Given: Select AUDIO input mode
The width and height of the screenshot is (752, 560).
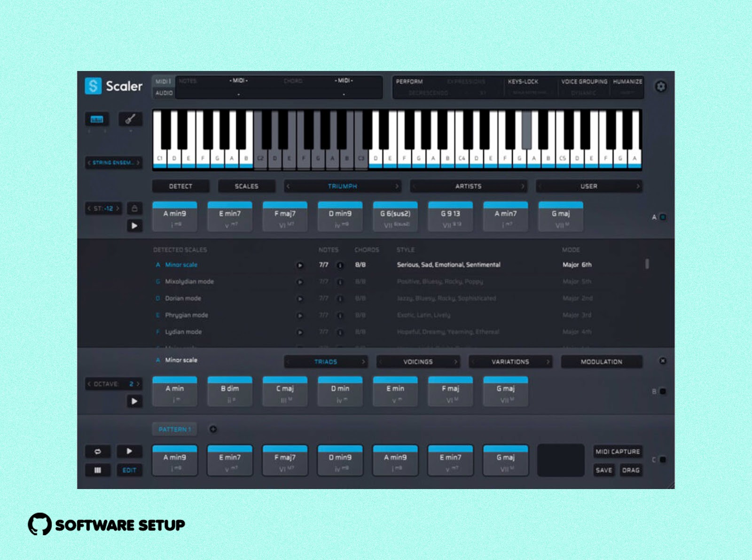Looking at the screenshot, I should coord(164,93).
